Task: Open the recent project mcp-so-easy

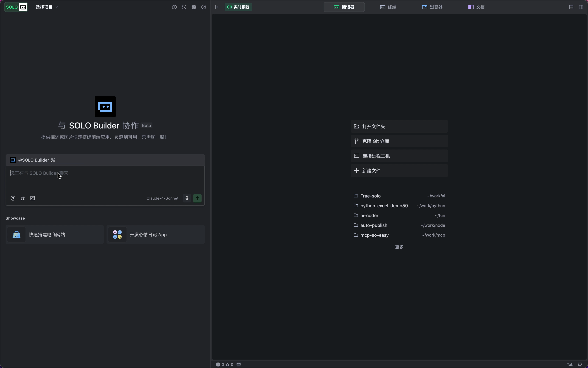Action: [x=399, y=235]
